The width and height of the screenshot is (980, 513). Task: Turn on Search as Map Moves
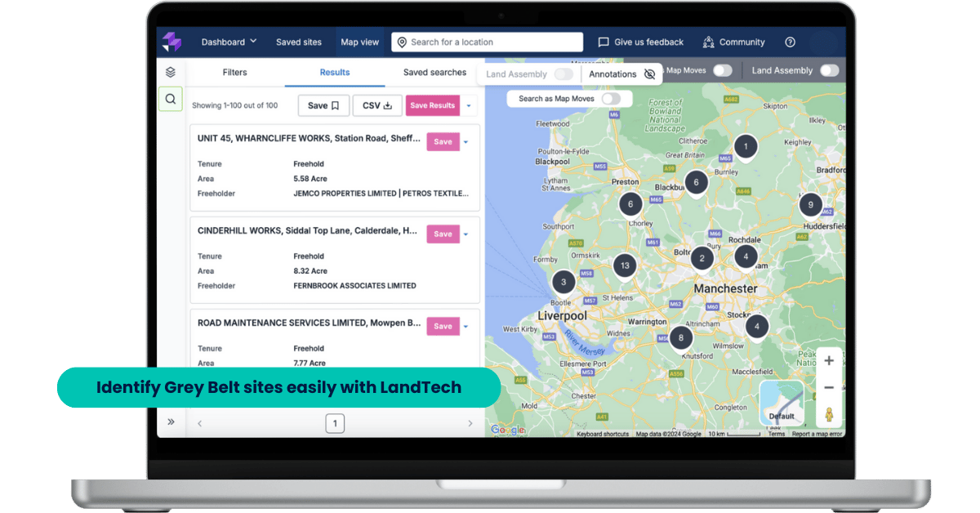click(611, 98)
